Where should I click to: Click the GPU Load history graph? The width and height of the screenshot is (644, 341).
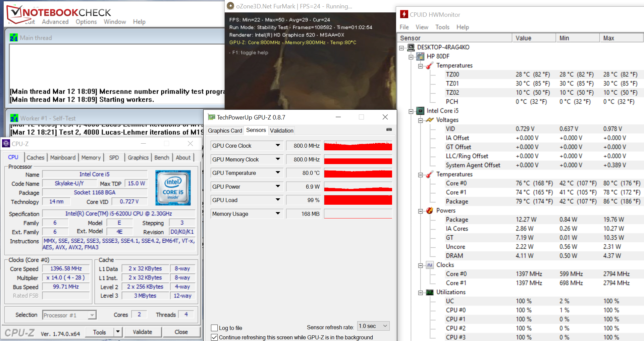tap(358, 200)
